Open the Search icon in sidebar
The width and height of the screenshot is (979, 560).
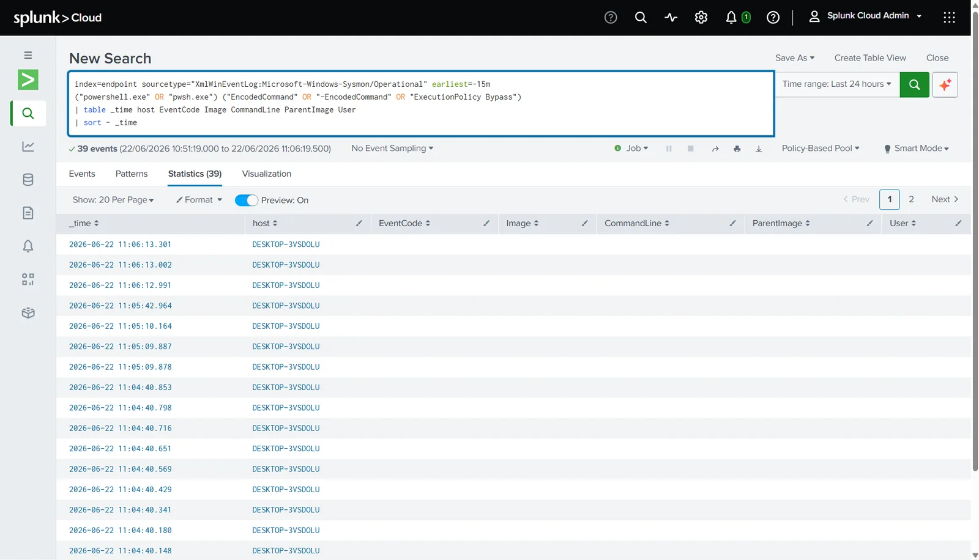(28, 113)
